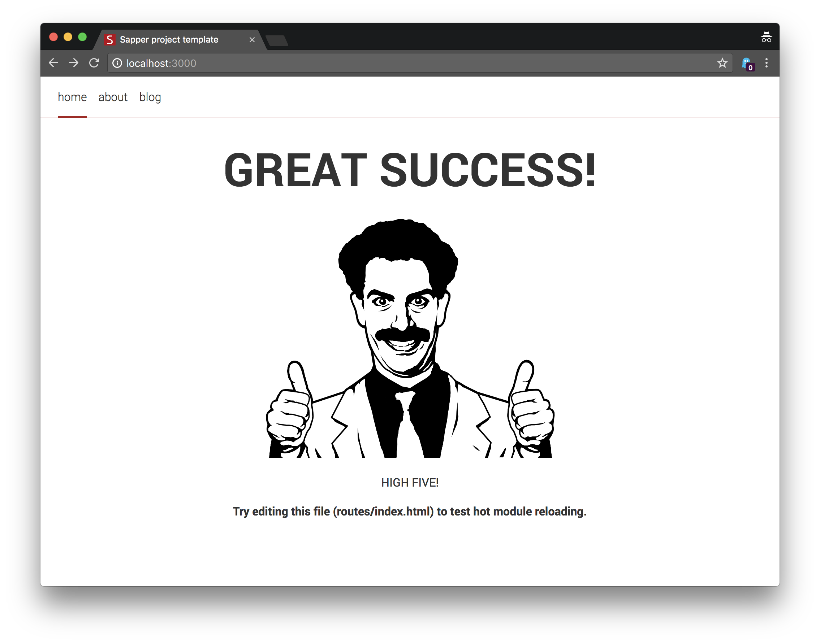The width and height of the screenshot is (820, 644).
Task: Reload the localhost page
Action: 94,63
